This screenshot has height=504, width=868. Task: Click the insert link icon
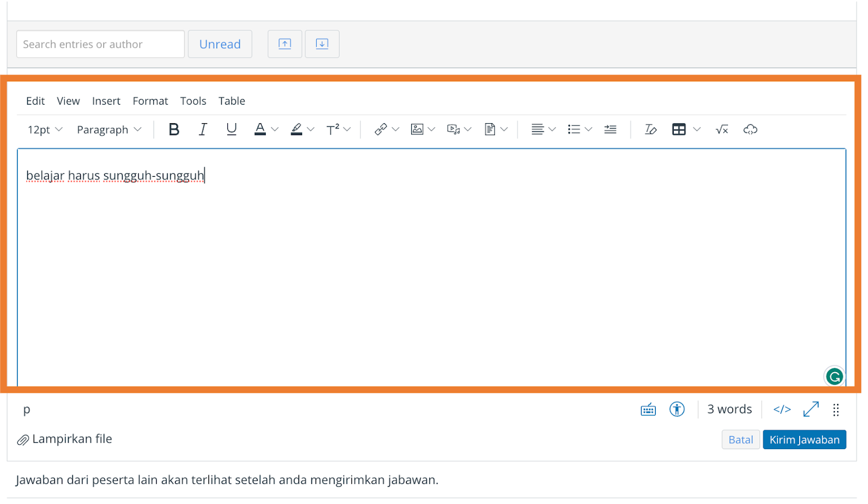coord(381,129)
